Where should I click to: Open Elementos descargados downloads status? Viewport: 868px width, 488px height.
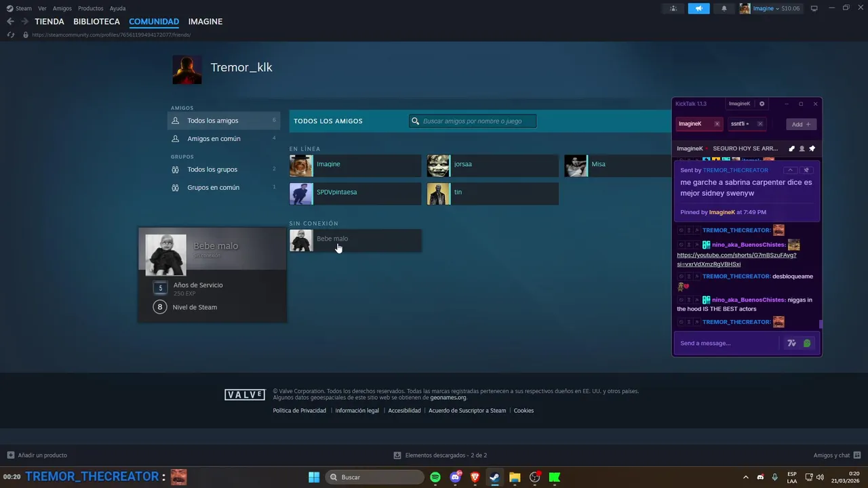(441, 455)
